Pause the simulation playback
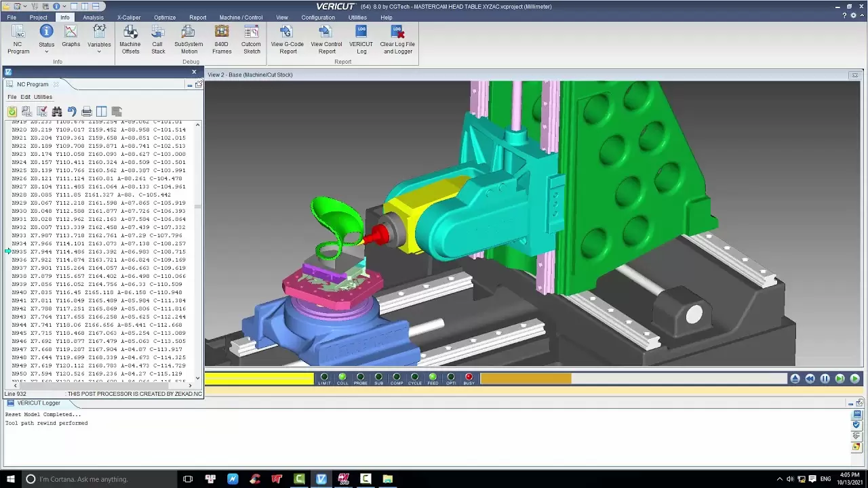Image resolution: width=868 pixels, height=488 pixels. tap(825, 379)
